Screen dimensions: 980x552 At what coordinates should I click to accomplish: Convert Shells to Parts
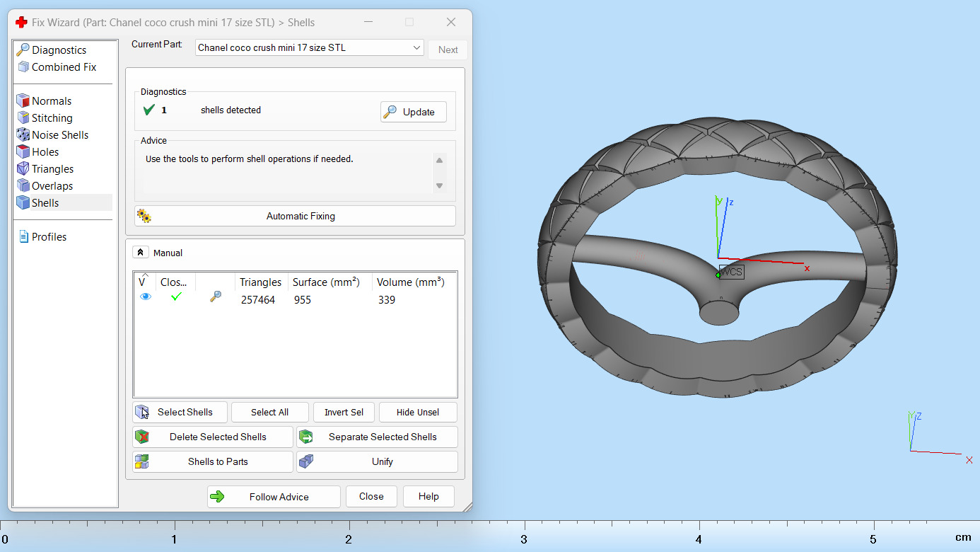coord(213,461)
